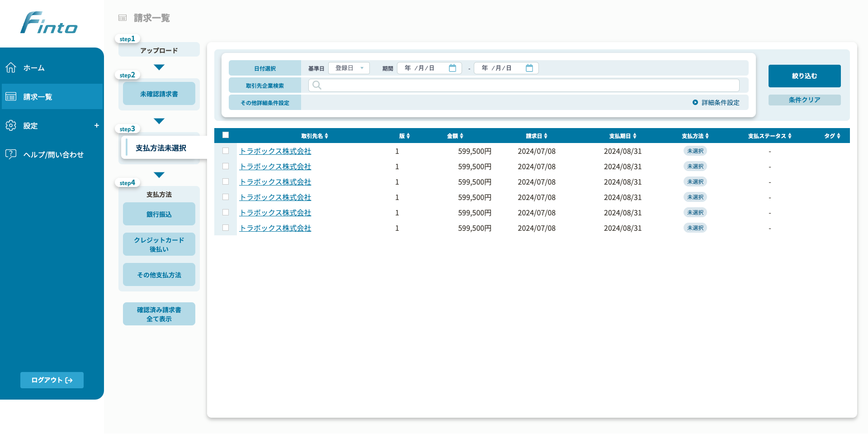Expand settings with the plus icon
868x434 pixels.
[x=96, y=125]
